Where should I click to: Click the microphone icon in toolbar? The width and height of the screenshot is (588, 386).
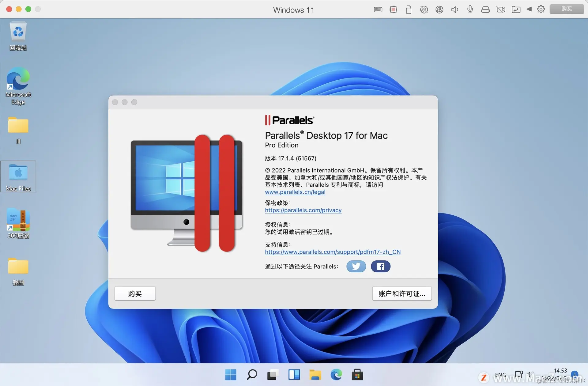pos(470,9)
